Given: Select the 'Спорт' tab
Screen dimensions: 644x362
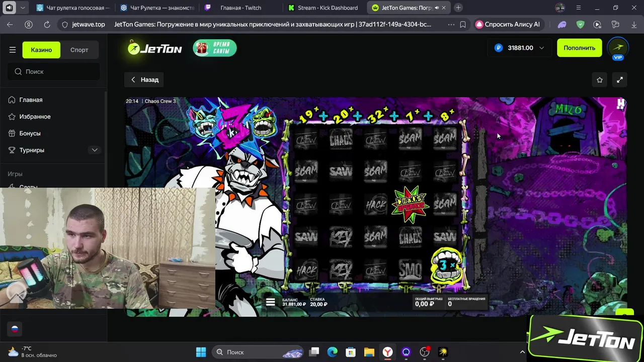Looking at the screenshot, I should [79, 50].
